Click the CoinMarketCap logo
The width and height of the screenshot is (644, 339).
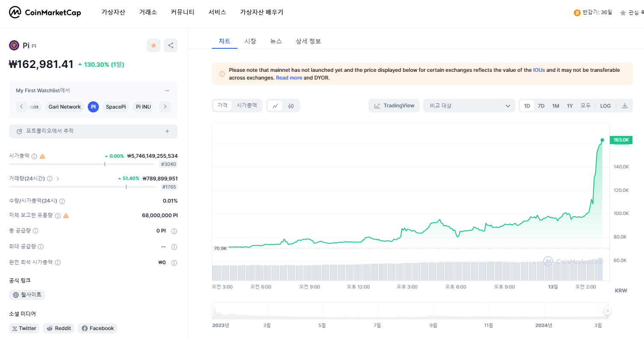[45, 12]
